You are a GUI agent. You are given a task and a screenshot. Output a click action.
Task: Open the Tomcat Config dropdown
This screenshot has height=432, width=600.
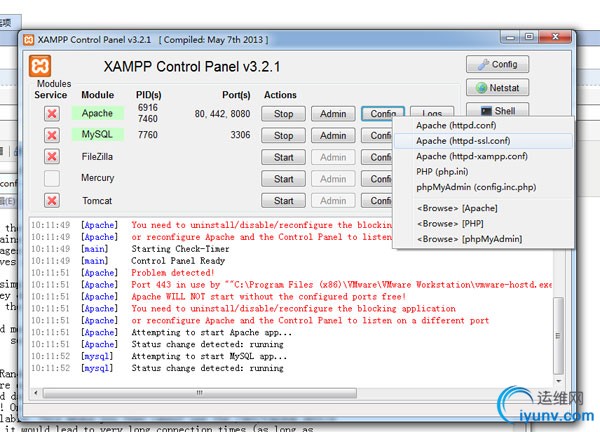click(377, 201)
